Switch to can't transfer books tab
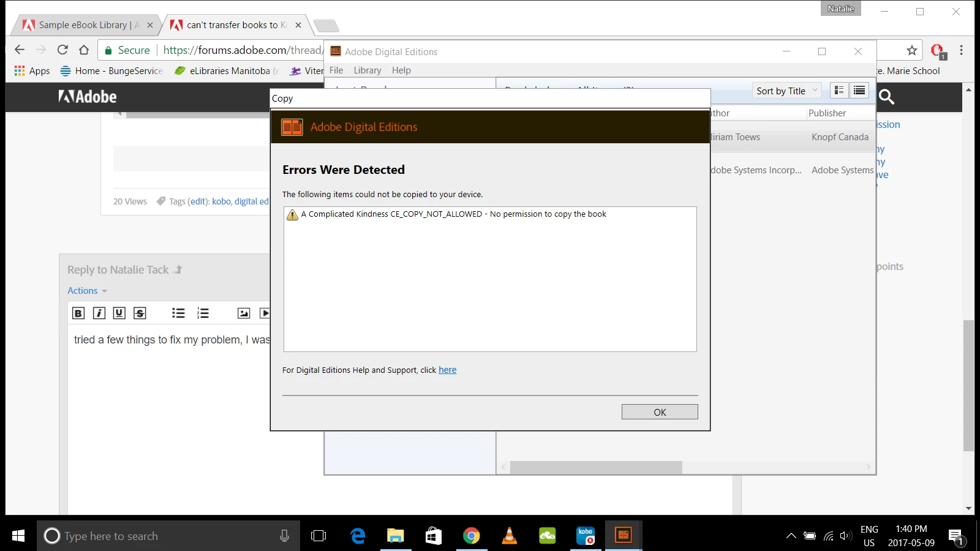The width and height of the screenshot is (980, 551). (x=236, y=25)
